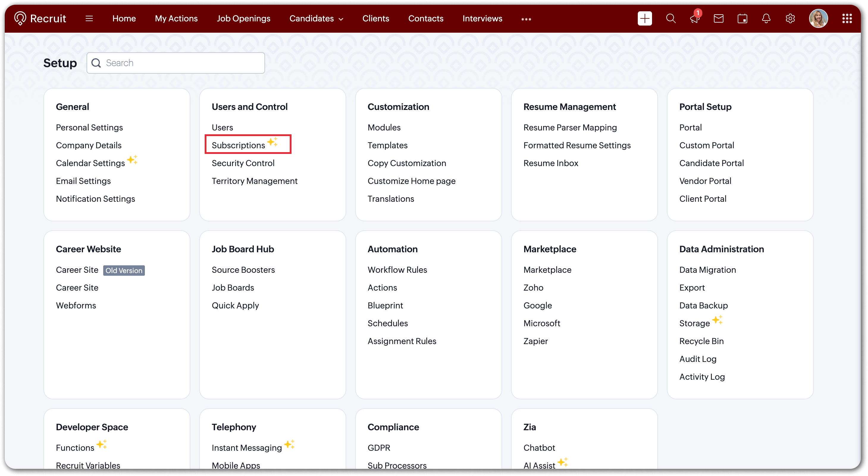
Task: Open the Subscriptions link
Action: [x=238, y=145]
